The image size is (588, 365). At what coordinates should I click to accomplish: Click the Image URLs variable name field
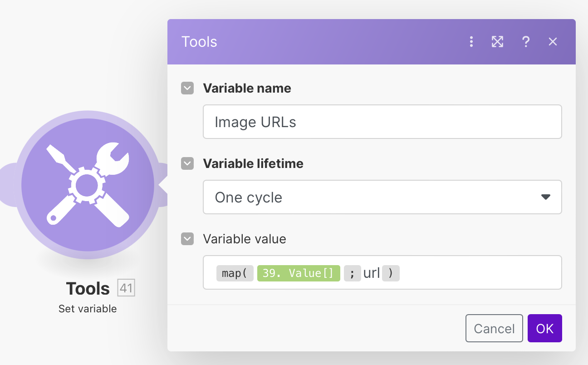point(382,122)
